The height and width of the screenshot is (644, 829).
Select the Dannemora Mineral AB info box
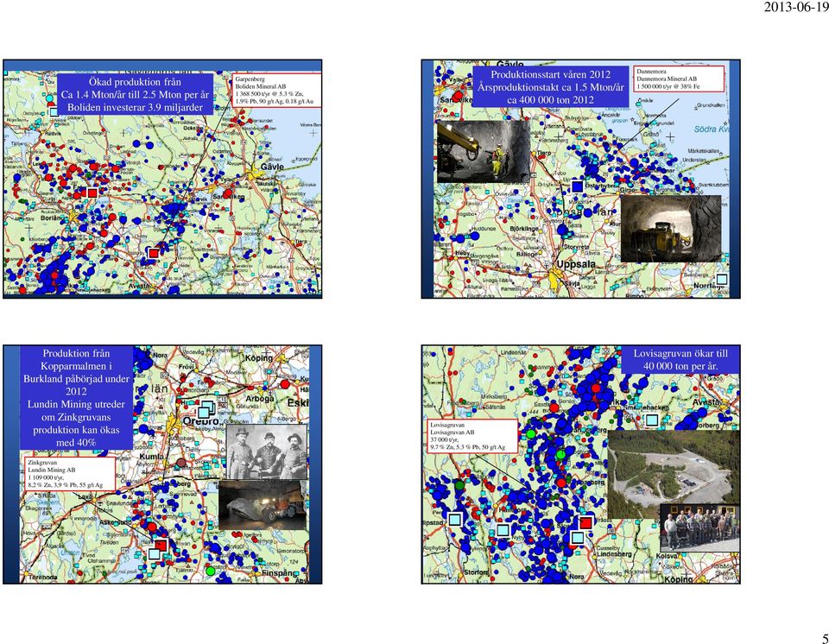(679, 79)
